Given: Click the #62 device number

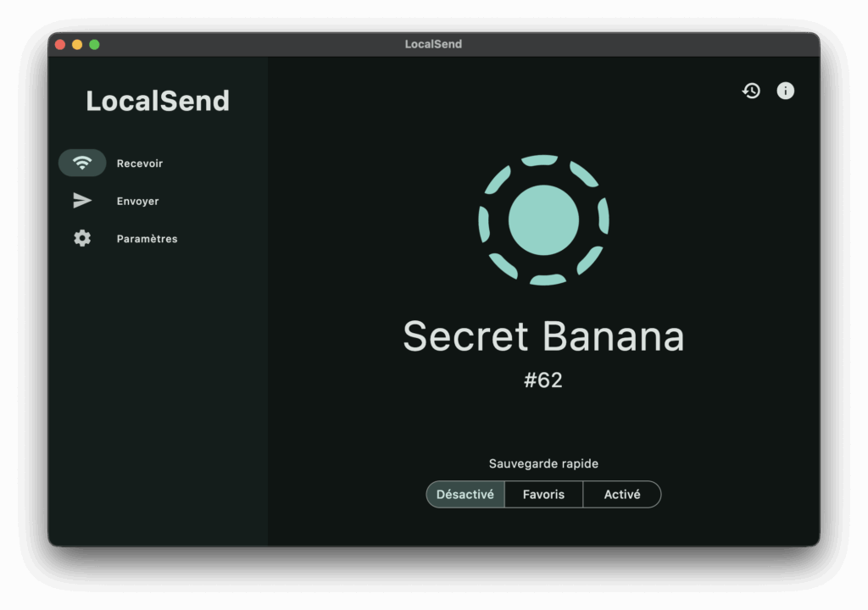Looking at the screenshot, I should coord(543,380).
